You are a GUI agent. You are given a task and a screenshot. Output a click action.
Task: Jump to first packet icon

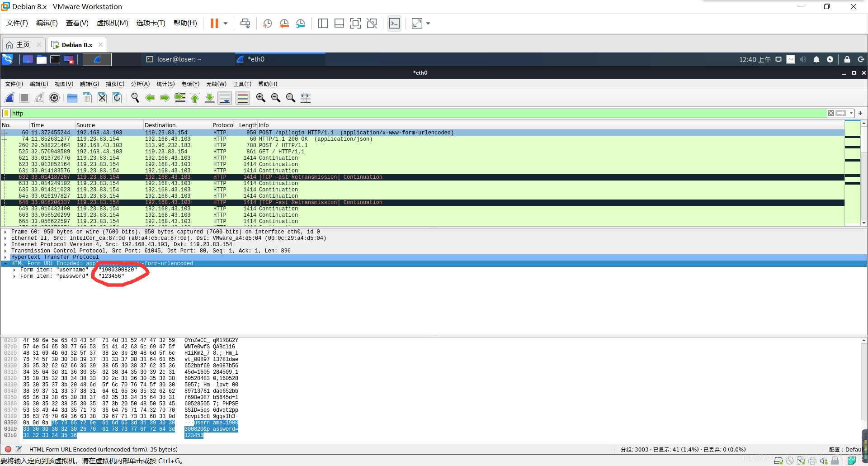195,98
